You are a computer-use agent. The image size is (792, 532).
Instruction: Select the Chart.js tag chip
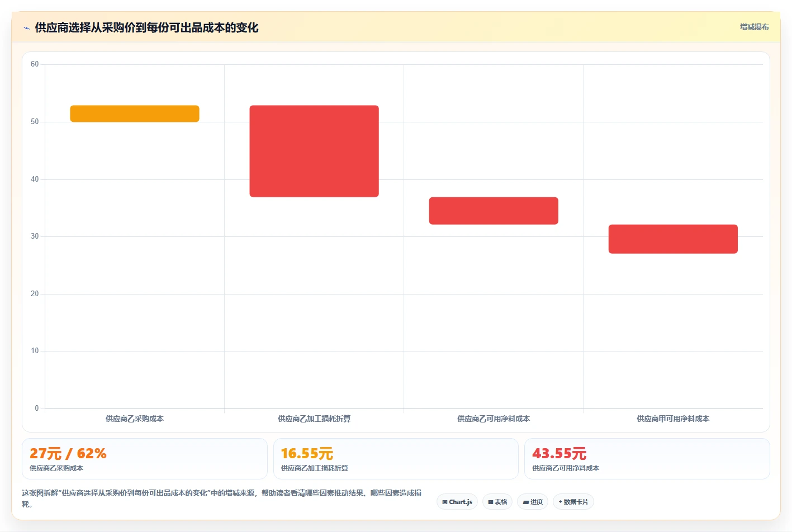point(457,502)
